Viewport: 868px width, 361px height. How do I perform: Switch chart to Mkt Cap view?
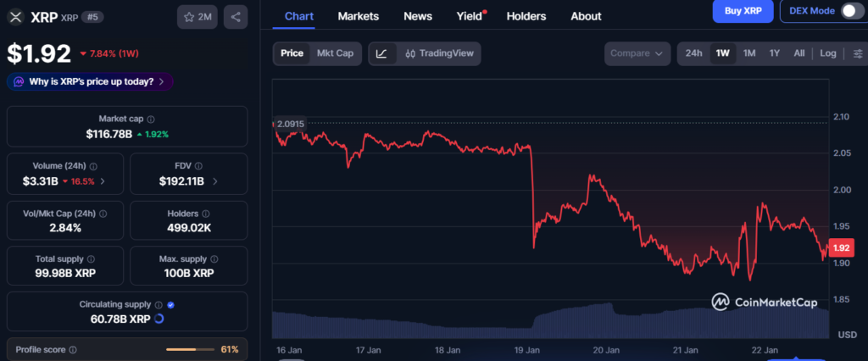pos(335,53)
